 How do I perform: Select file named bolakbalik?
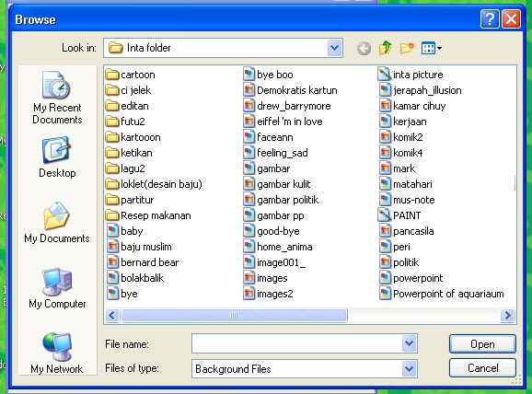click(x=135, y=278)
